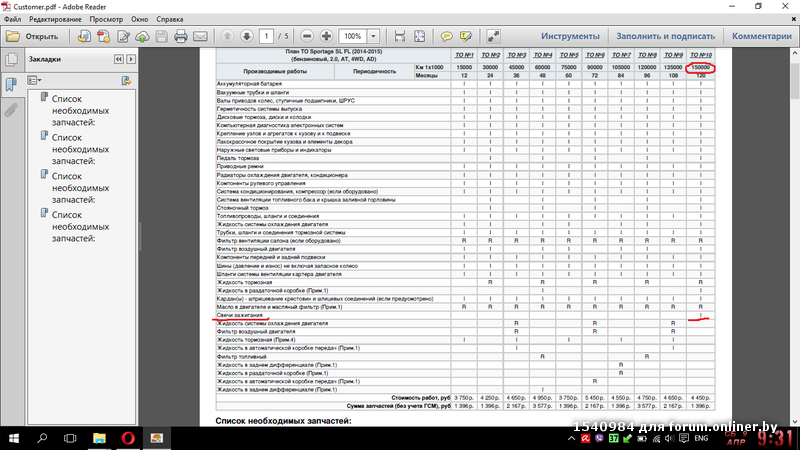Select first Список необходимых запчастей bookmark
Viewport: 800px width, 450px height.
tap(80, 111)
